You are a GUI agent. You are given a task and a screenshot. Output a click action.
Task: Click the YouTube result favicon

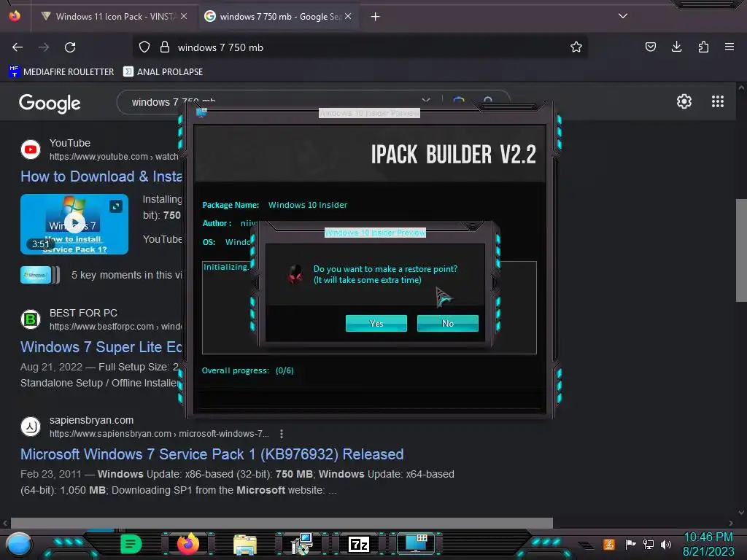click(x=31, y=149)
